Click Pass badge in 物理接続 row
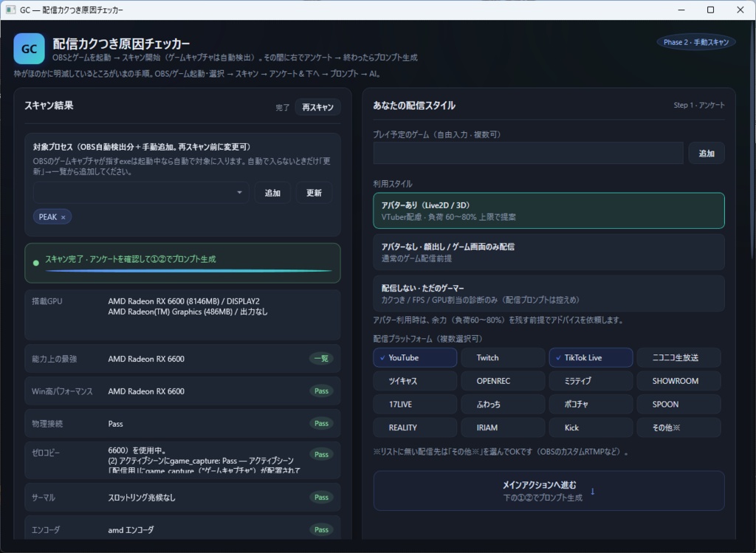 tap(321, 423)
